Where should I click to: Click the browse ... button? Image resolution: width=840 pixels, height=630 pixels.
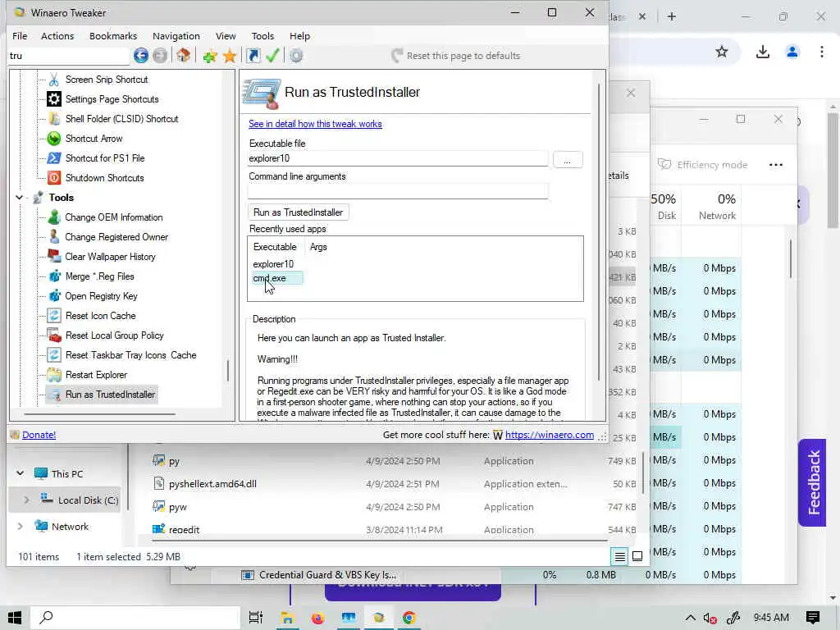coord(568,160)
